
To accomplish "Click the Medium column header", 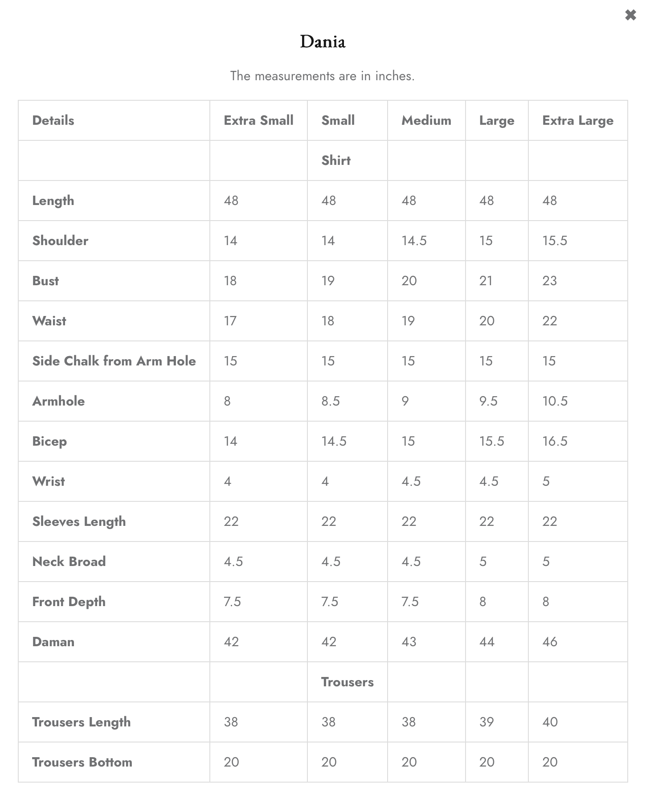I will pos(426,120).
